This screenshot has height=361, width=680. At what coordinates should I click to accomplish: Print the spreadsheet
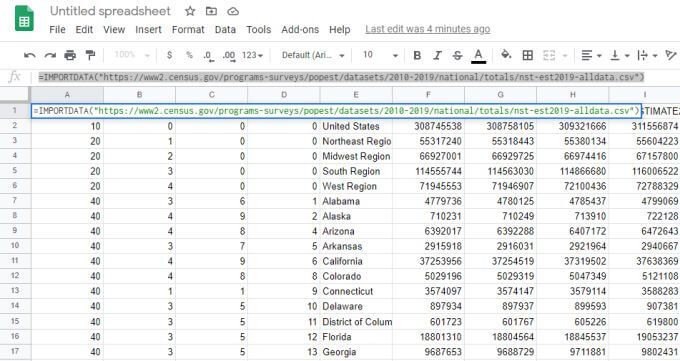click(70, 55)
